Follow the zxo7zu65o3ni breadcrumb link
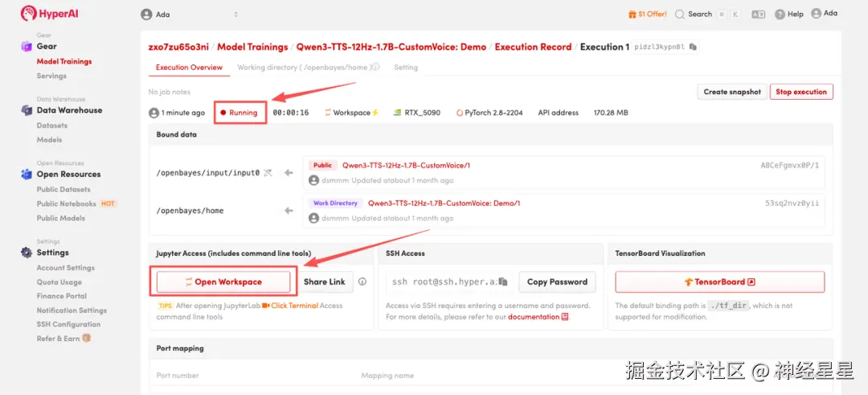The width and height of the screenshot is (868, 395). (x=178, y=47)
